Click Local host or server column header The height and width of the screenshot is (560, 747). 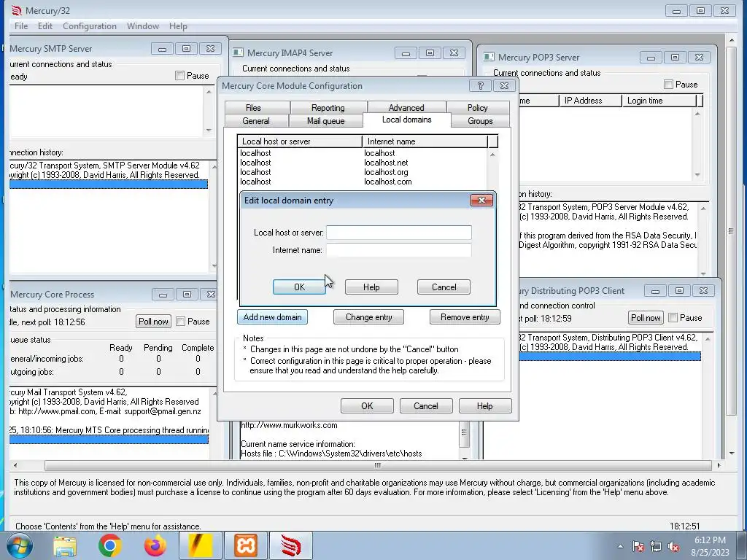300,141
